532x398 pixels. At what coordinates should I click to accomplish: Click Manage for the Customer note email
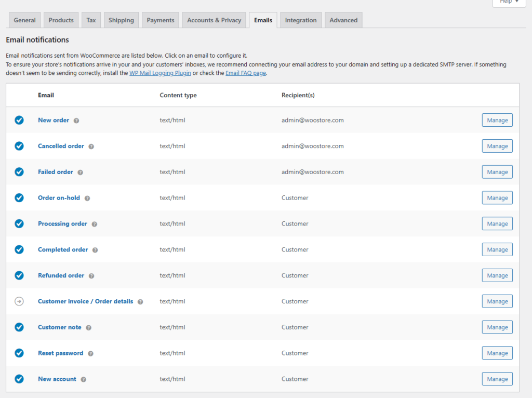tap(497, 327)
